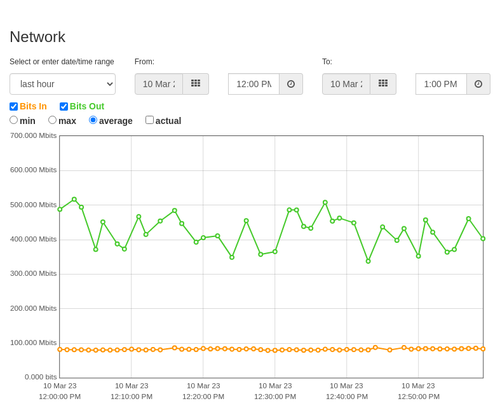Click the 12:30:00 PM time axis label
This screenshot has height=403, width=500.
(275, 397)
